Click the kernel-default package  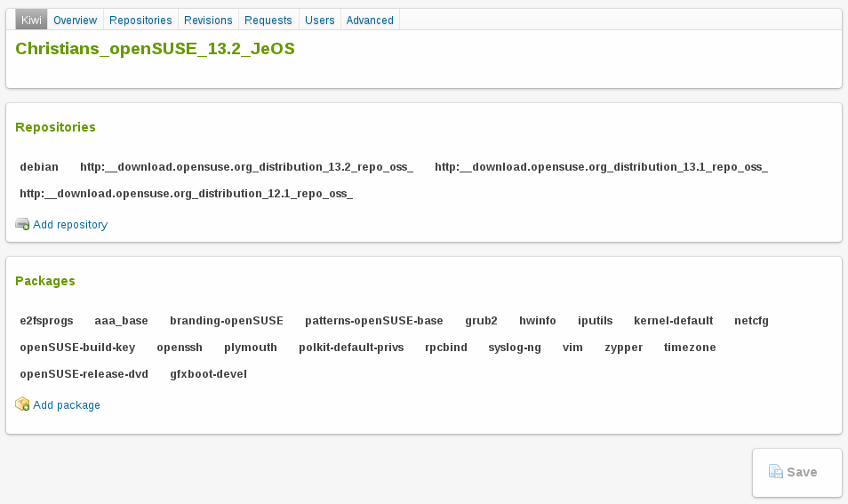click(673, 321)
